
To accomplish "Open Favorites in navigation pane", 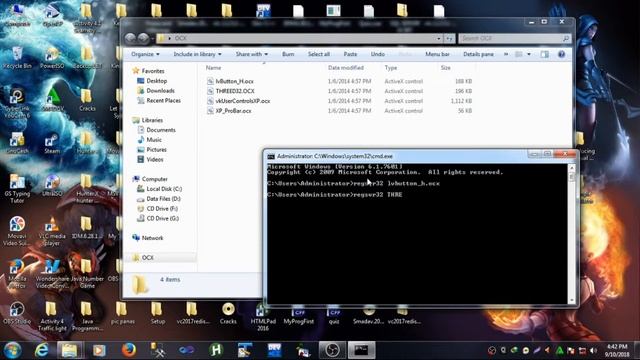I will pos(148,71).
